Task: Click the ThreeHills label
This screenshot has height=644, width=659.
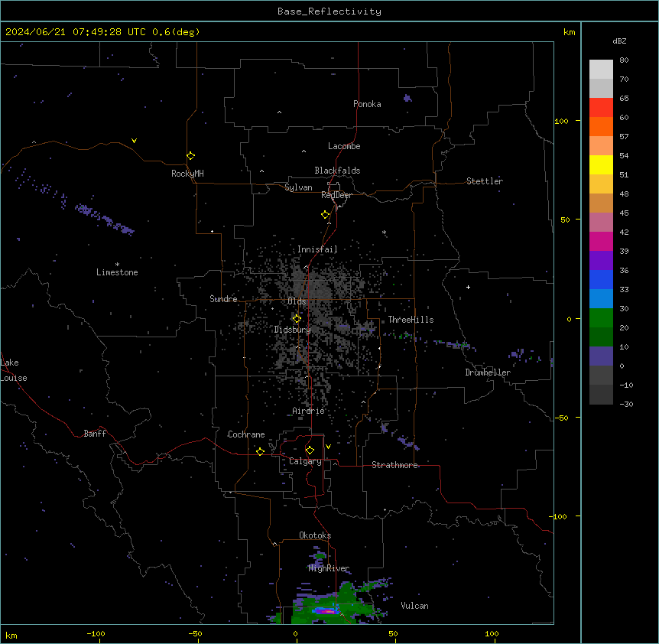Action: pyautogui.click(x=411, y=320)
